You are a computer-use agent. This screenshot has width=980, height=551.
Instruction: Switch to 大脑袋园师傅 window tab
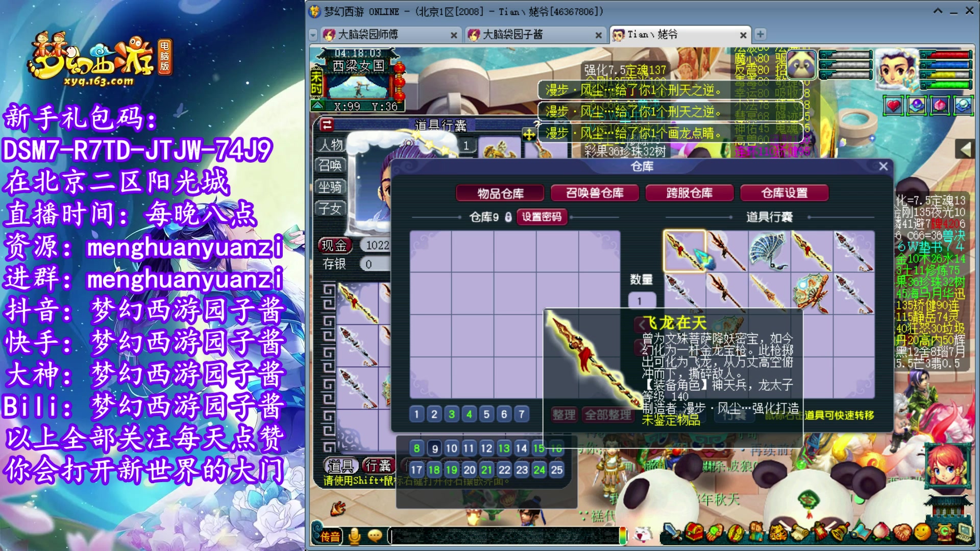(390, 35)
